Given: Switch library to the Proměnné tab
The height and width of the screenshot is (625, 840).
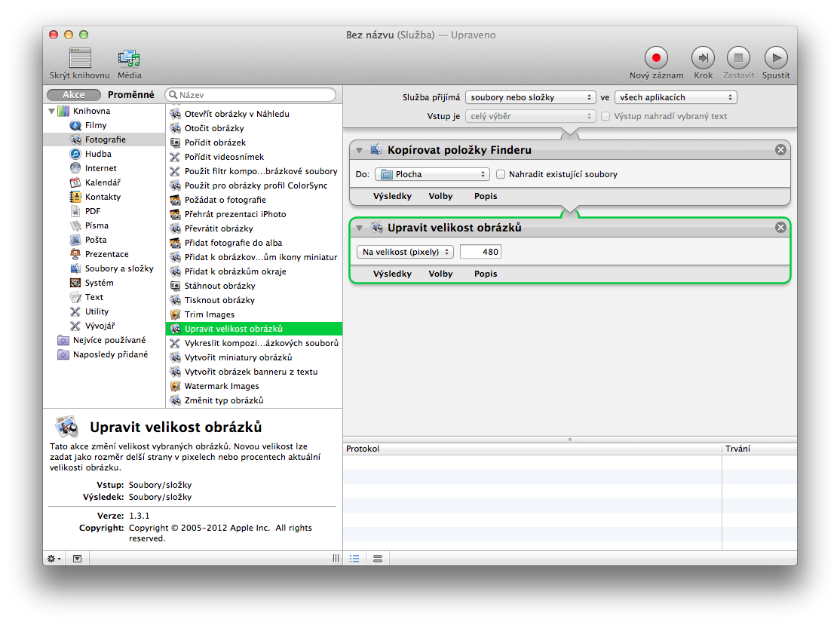Looking at the screenshot, I should tap(131, 95).
